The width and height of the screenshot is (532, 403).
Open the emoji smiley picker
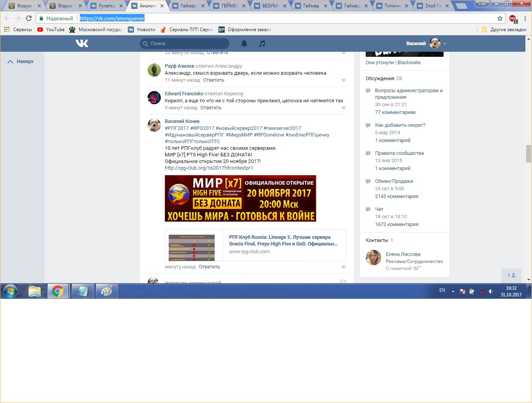click(x=343, y=282)
